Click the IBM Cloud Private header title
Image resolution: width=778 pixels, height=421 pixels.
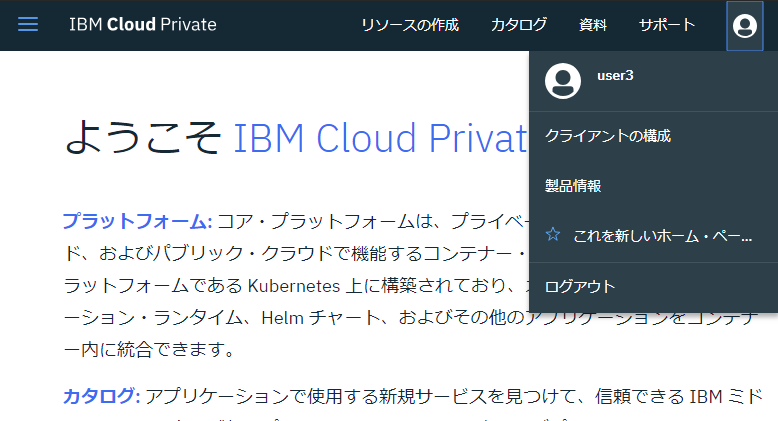pyautogui.click(x=143, y=24)
